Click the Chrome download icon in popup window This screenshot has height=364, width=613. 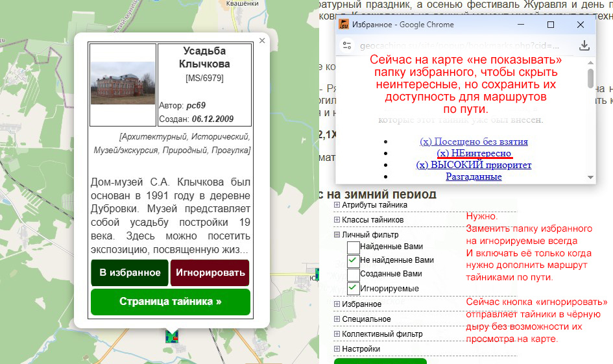coord(584,45)
